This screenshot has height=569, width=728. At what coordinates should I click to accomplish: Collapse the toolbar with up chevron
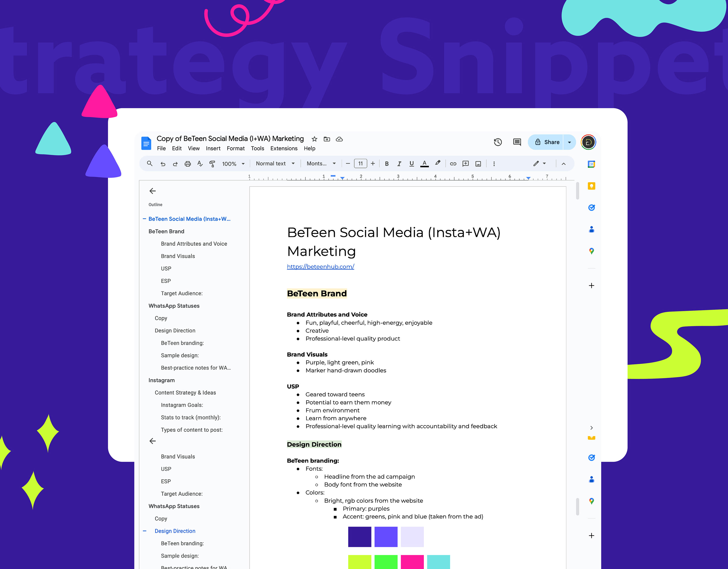point(563,164)
